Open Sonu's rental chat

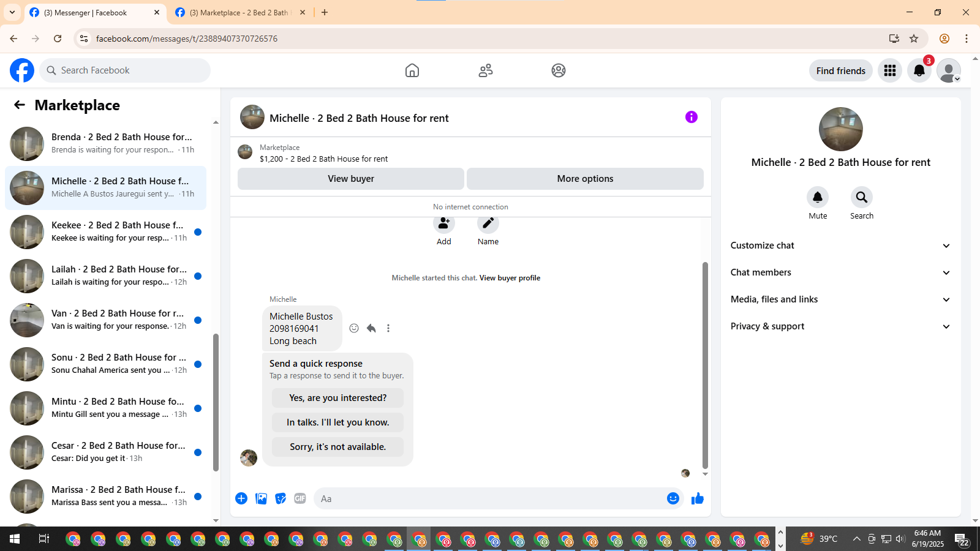(105, 364)
